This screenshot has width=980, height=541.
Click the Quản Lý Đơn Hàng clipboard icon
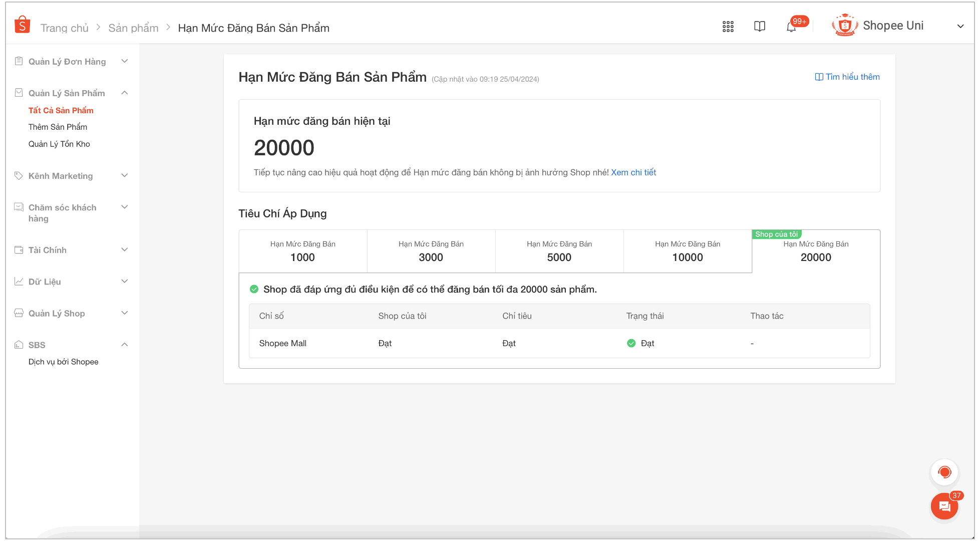click(x=19, y=61)
